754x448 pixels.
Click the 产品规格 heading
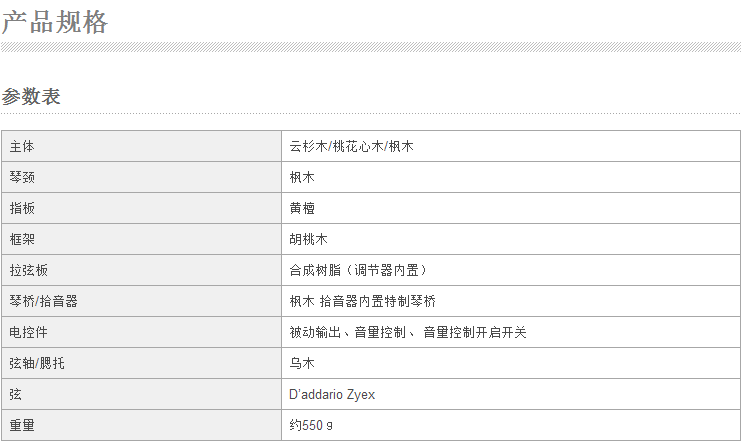pyautogui.click(x=54, y=22)
